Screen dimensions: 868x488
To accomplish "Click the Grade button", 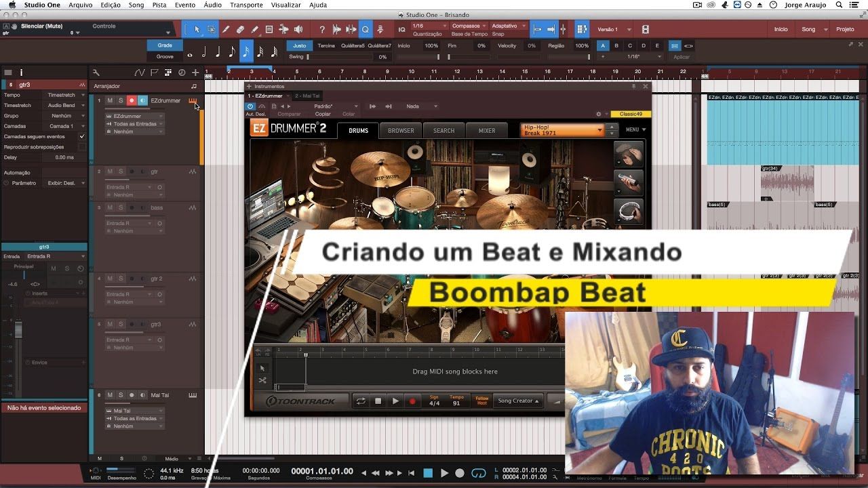I will [165, 45].
